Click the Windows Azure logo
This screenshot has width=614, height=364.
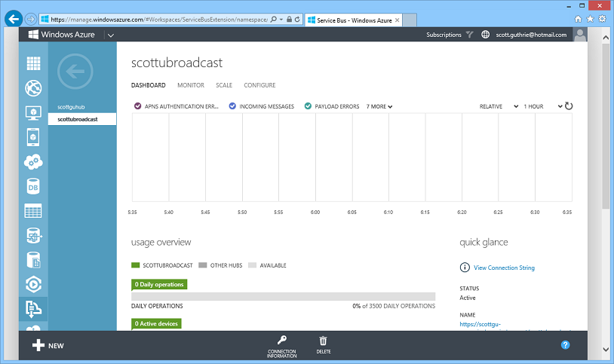[62, 35]
